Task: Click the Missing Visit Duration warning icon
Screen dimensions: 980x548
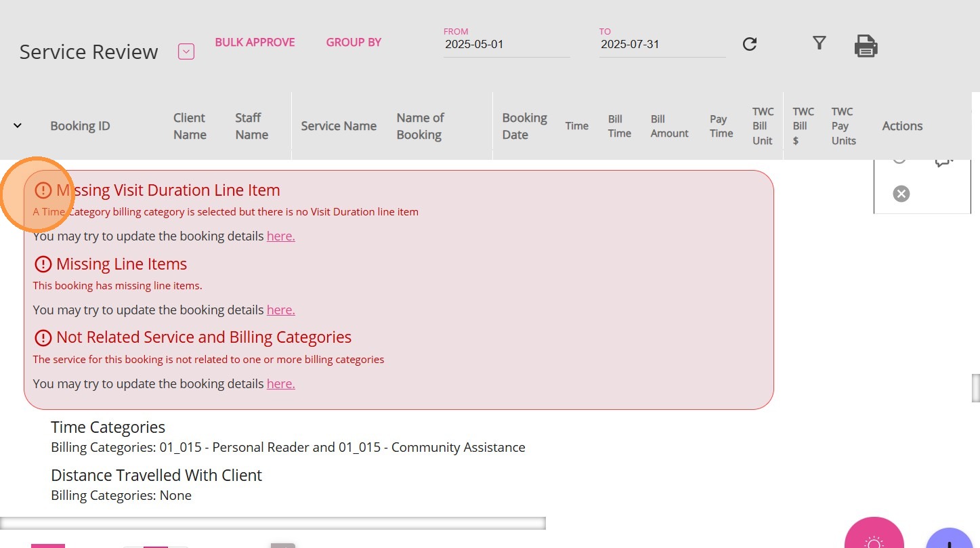Action: tap(43, 190)
